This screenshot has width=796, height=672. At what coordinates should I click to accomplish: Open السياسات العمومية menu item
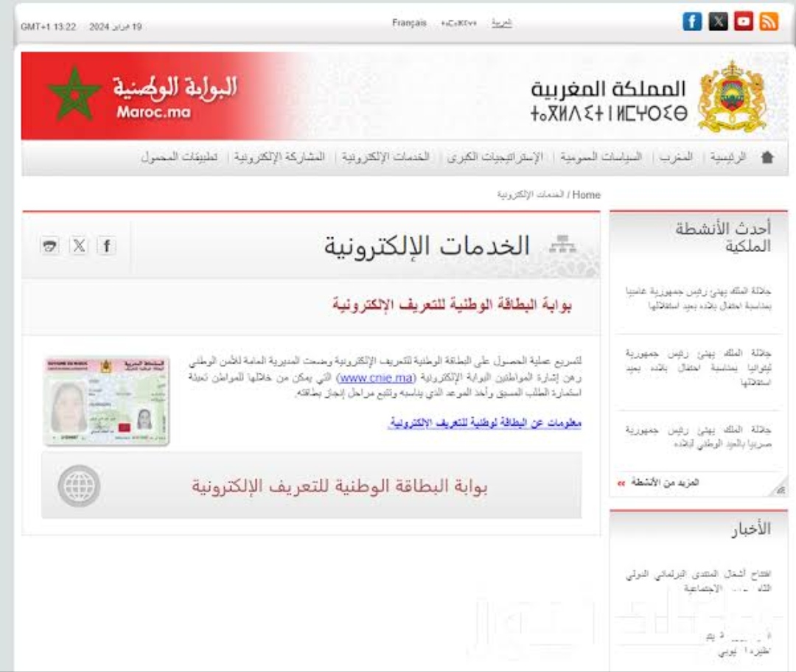[601, 158]
